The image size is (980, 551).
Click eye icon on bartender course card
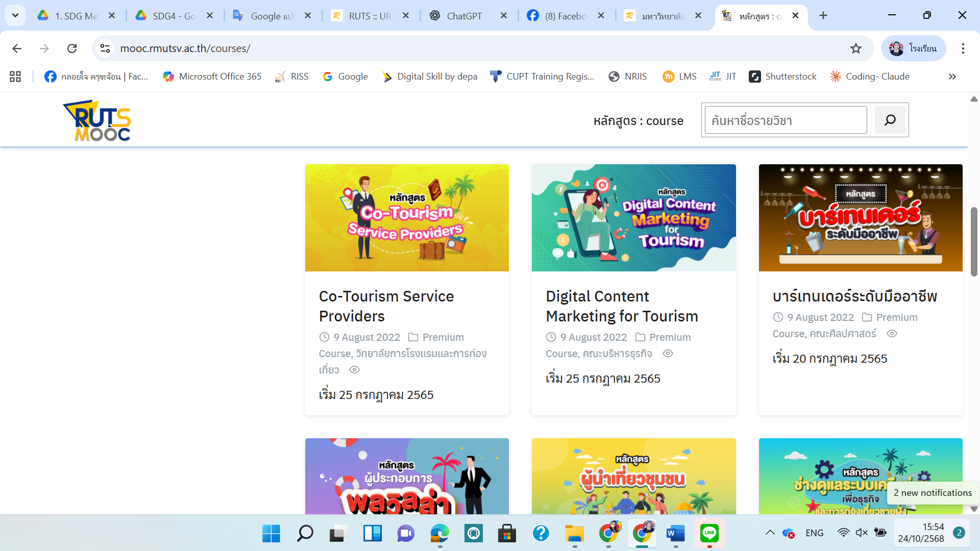[892, 334]
